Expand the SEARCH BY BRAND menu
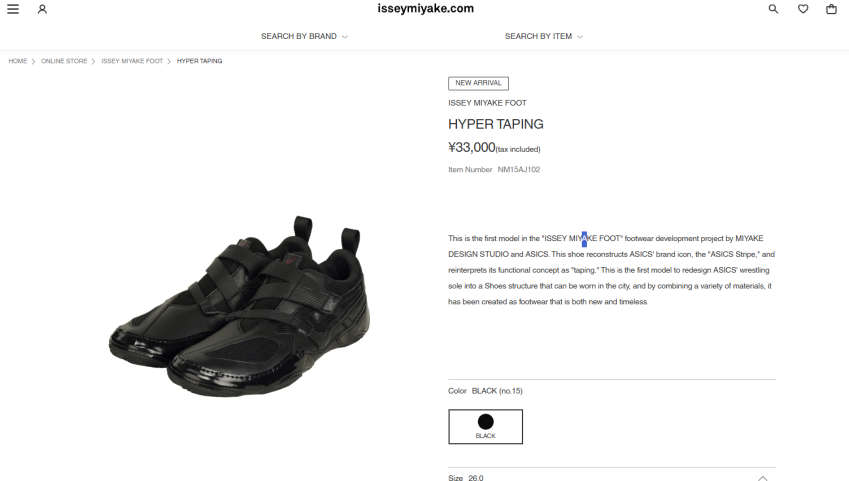This screenshot has height=481, width=849. pyautogui.click(x=304, y=36)
